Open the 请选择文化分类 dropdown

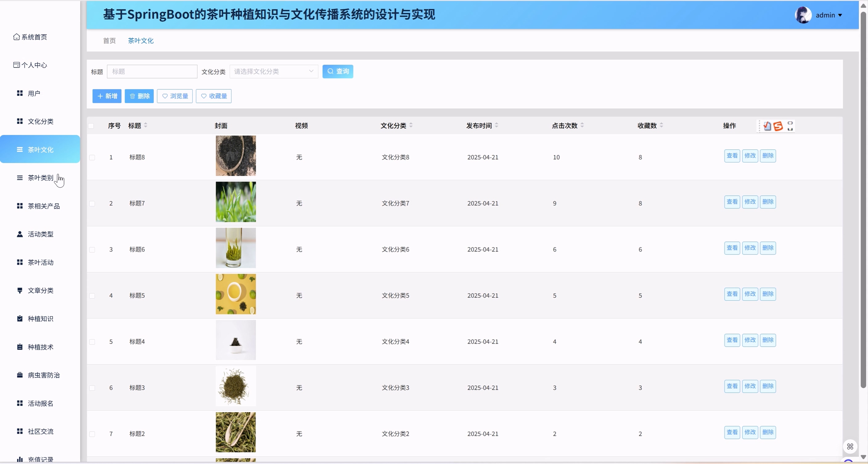coord(274,71)
